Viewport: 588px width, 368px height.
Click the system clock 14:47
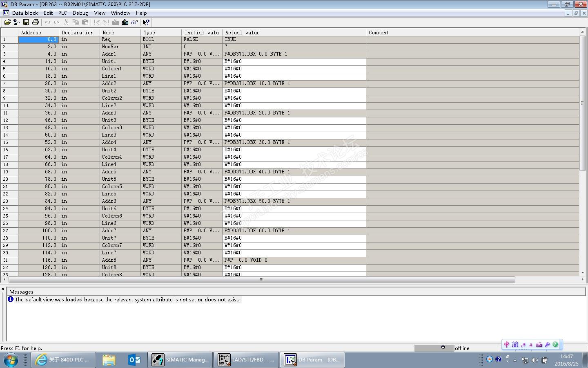566,357
